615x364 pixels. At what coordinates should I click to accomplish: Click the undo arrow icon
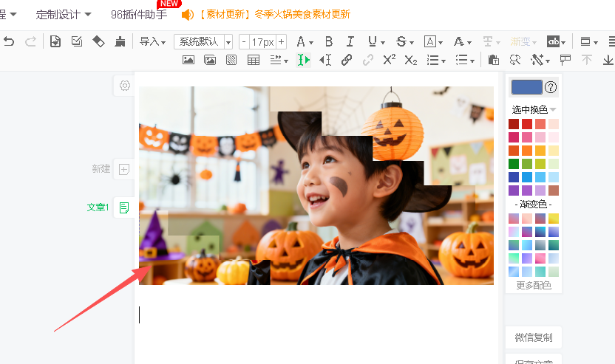[9, 41]
